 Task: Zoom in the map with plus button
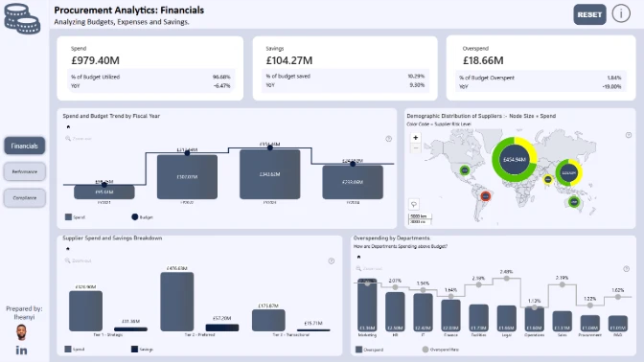click(x=416, y=138)
